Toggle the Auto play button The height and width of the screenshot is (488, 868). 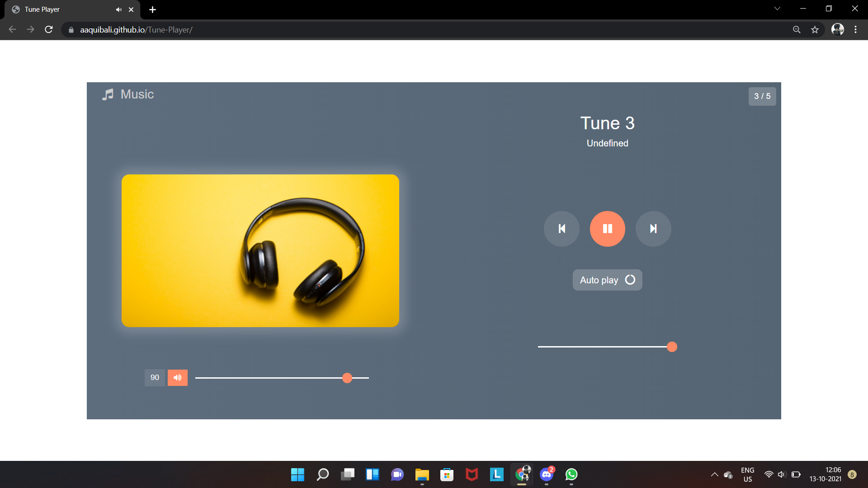point(607,280)
